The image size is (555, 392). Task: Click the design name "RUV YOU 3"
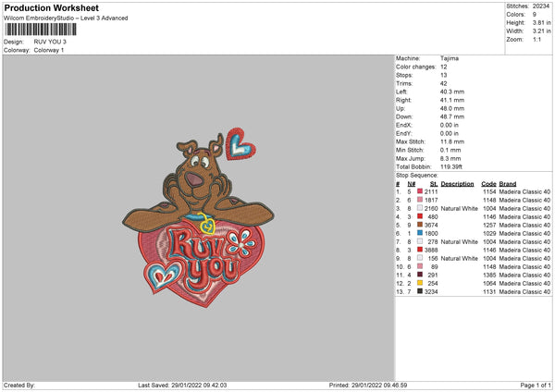(50, 42)
